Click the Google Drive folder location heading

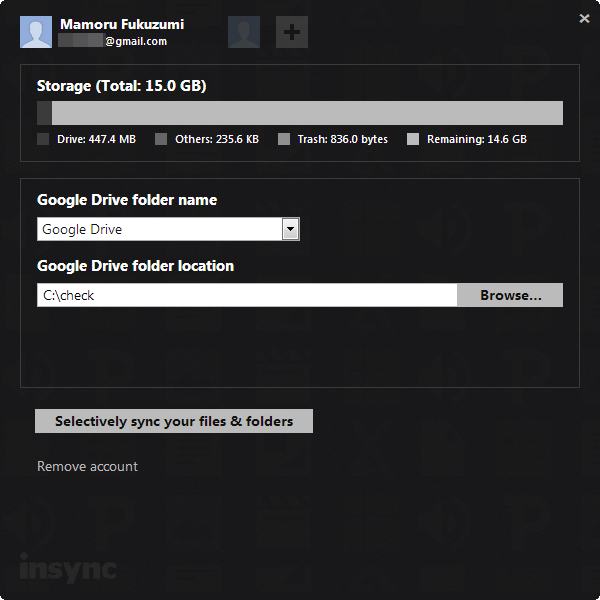[x=135, y=266]
